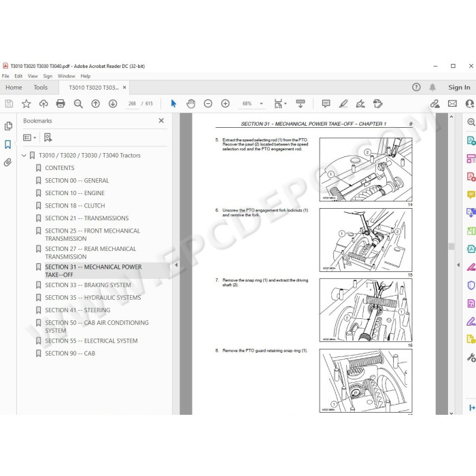
Task: Share link to file icon
Action: pos(435,104)
